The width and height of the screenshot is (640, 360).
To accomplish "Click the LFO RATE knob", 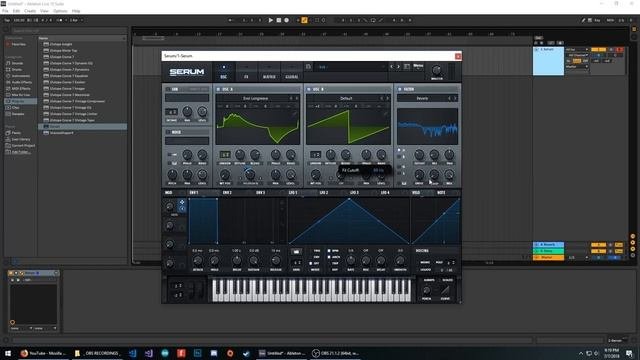I will [x=351, y=260].
